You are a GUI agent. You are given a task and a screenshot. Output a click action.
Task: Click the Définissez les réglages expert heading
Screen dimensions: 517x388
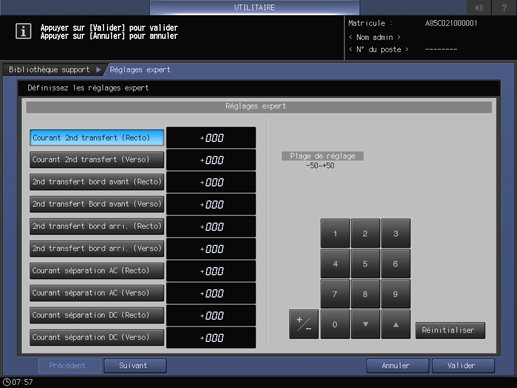tap(88, 88)
